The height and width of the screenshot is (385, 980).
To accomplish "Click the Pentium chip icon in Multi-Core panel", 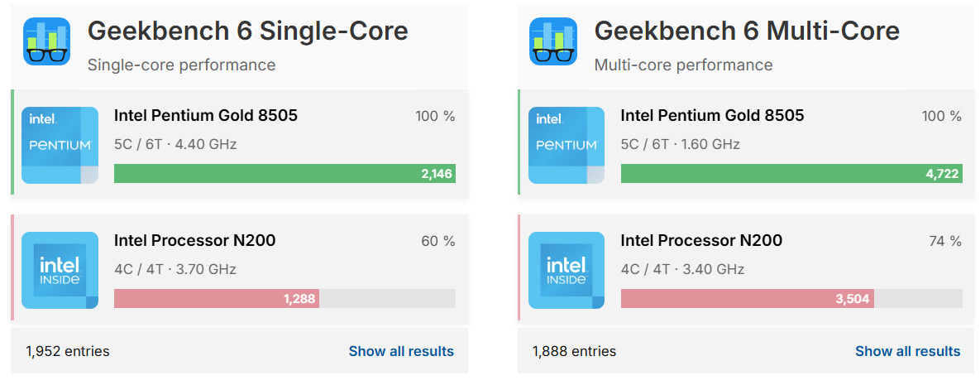I will tap(566, 145).
